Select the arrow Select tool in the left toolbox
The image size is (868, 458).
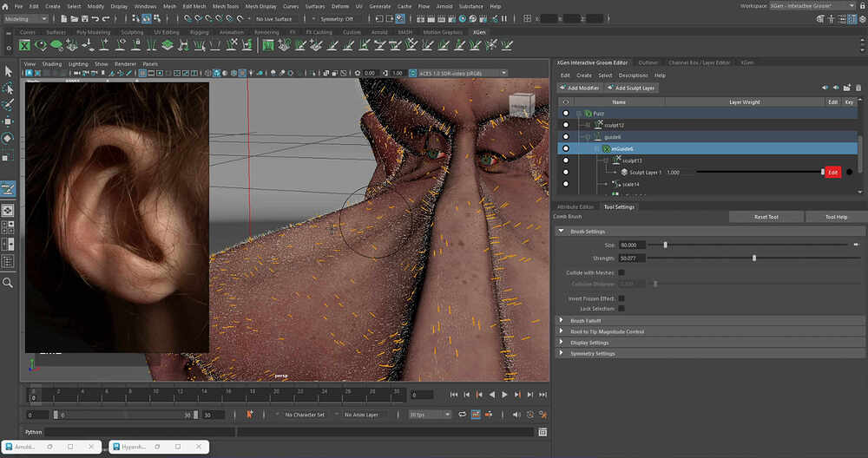point(8,71)
